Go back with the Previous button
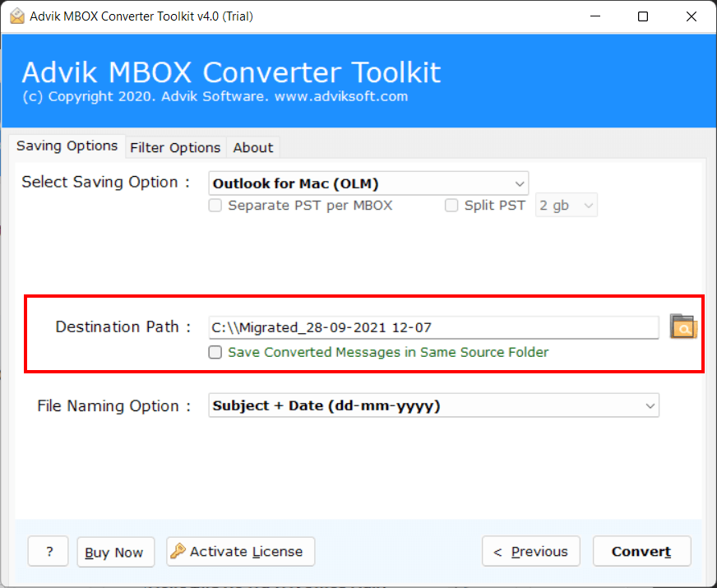The image size is (717, 588). tap(531, 552)
